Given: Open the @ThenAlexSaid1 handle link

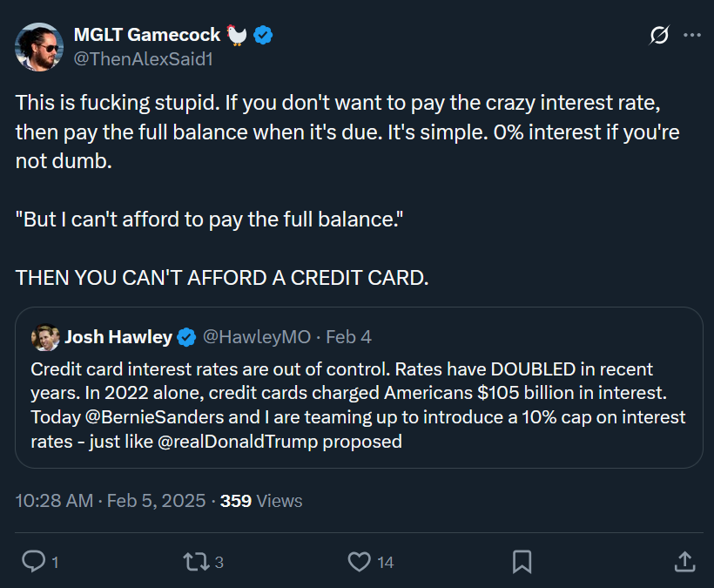Looking at the screenshot, I should (x=144, y=59).
